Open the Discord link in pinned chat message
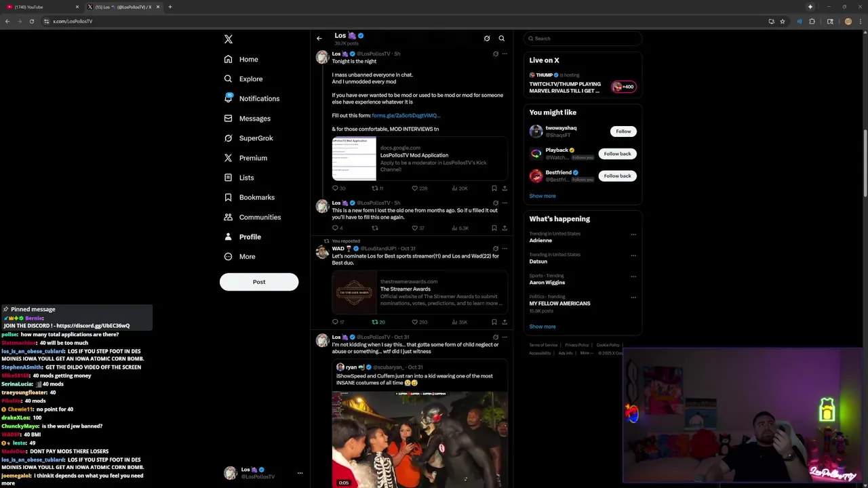 pyautogui.click(x=94, y=326)
